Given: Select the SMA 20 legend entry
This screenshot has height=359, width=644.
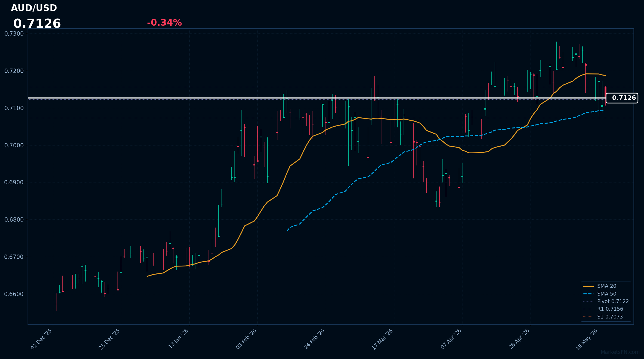Looking at the screenshot, I should coord(607,286).
